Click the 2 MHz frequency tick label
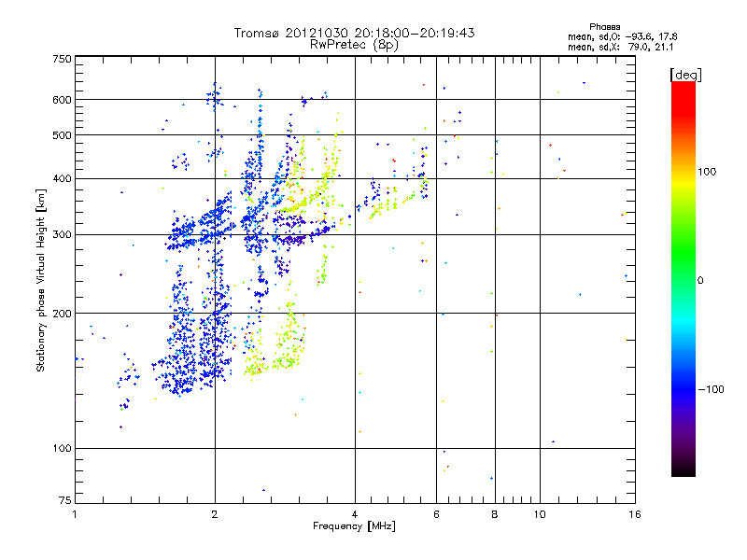Viewport: 747px width, 560px height. coord(215,514)
